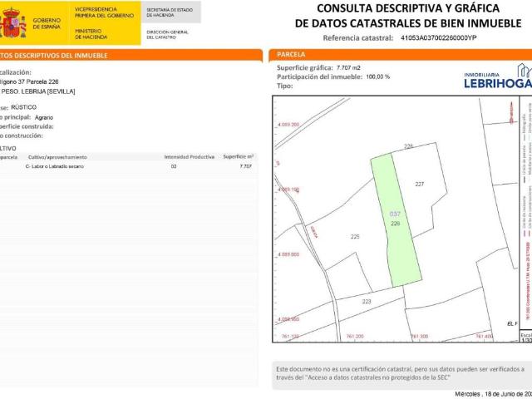This screenshot has height=399, width=532.
Task: Click parcel 225 on the cadastral map
Action: [x=355, y=237]
